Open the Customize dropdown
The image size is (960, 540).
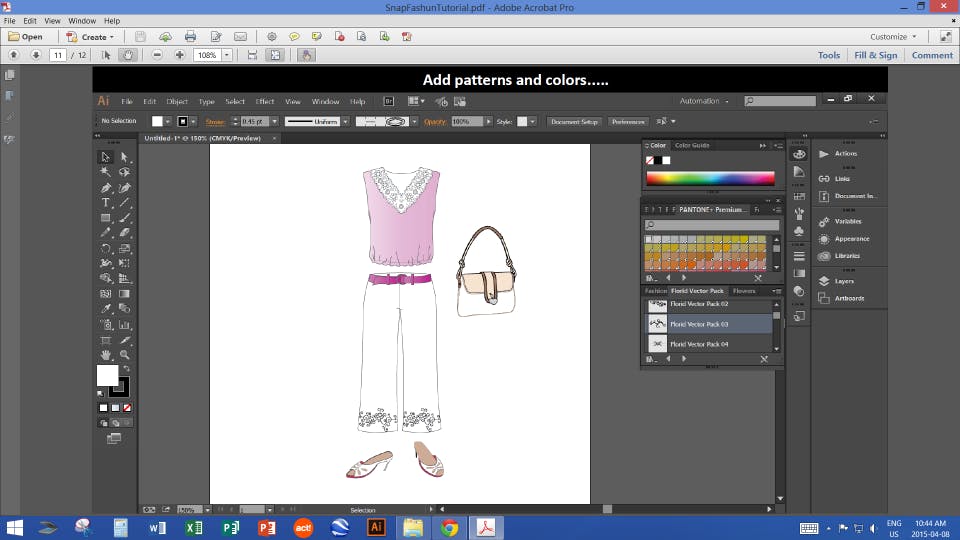(893, 37)
